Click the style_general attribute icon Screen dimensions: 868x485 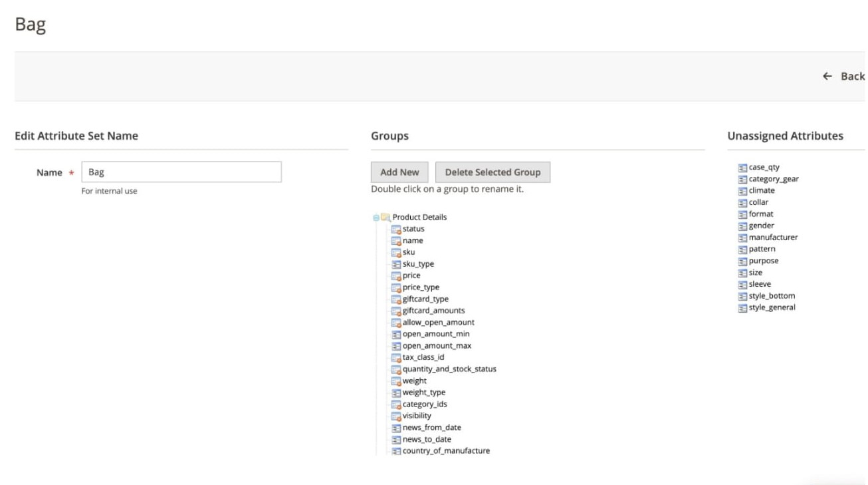click(743, 308)
